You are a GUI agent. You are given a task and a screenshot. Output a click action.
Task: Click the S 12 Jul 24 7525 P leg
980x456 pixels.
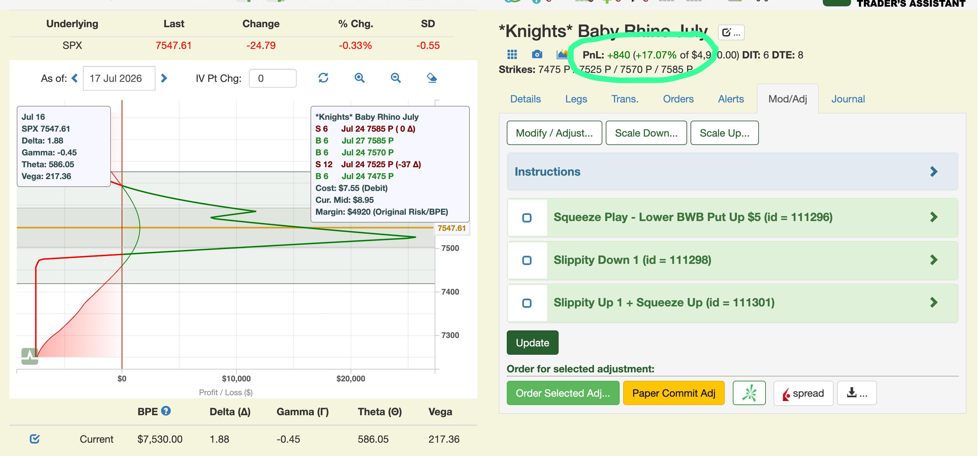click(x=368, y=164)
